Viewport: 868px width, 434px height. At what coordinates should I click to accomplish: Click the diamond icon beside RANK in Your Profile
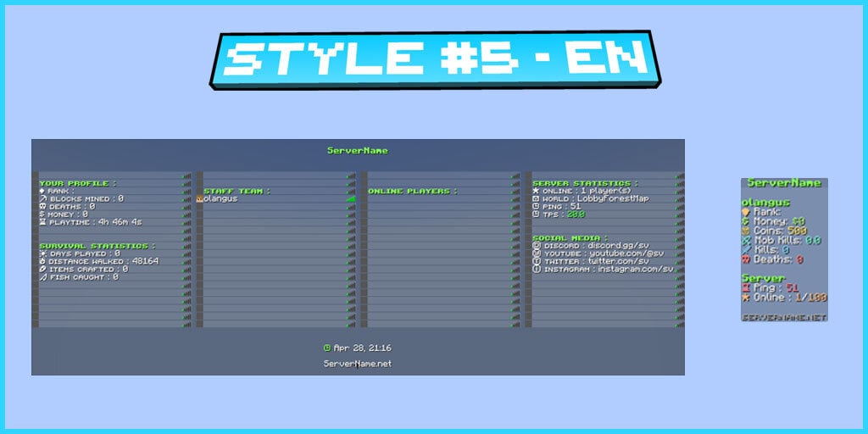click(x=42, y=191)
